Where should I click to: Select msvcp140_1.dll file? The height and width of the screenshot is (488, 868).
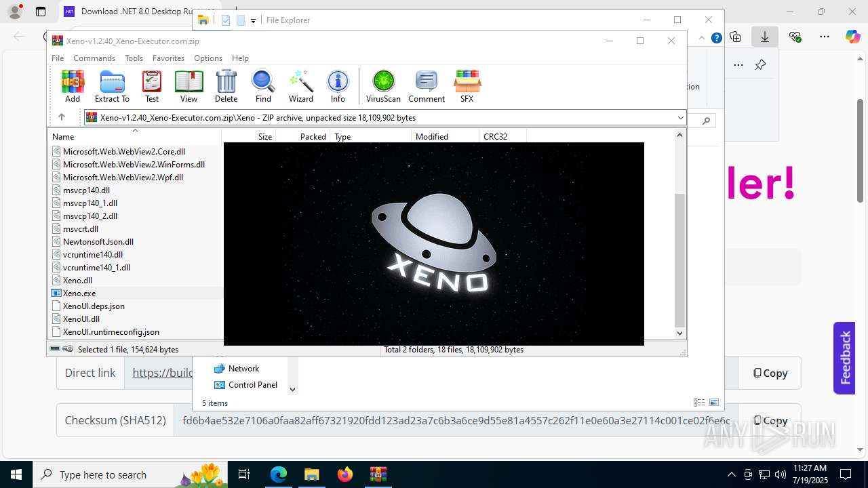click(90, 203)
